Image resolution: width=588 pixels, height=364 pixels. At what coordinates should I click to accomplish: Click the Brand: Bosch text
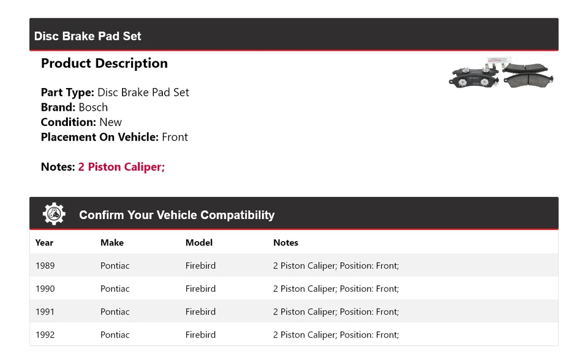pyautogui.click(x=74, y=108)
